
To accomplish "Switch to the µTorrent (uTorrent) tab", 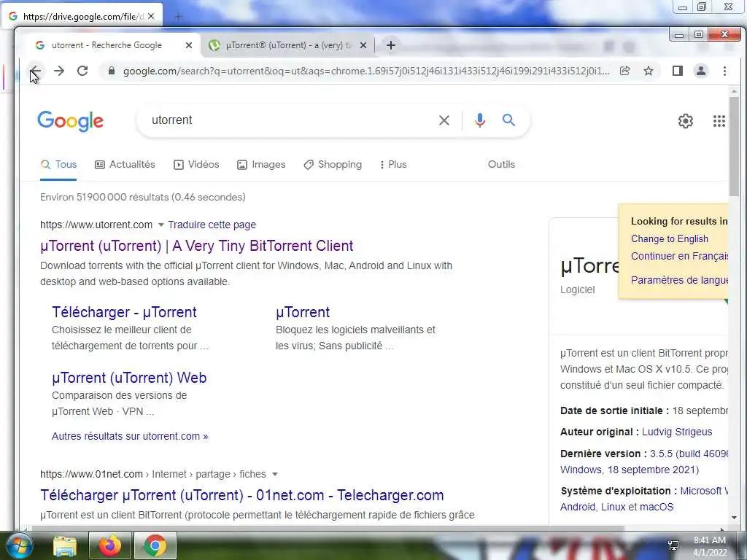I will [288, 45].
